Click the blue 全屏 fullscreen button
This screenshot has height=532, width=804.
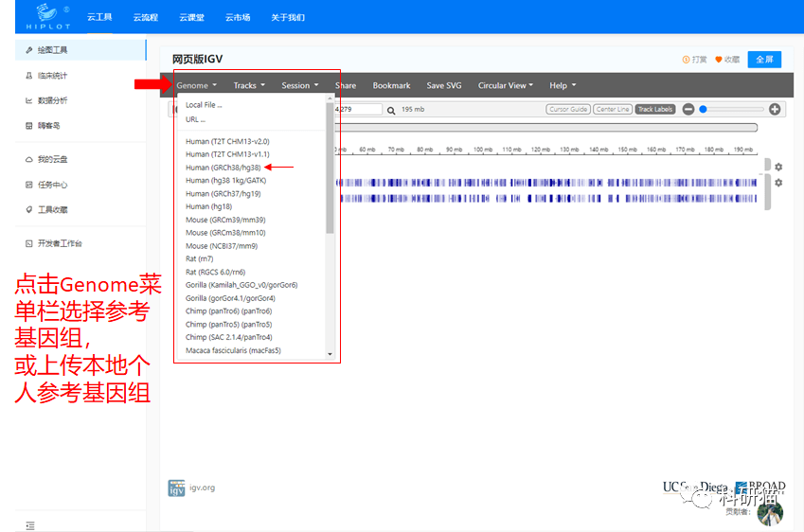pyautogui.click(x=763, y=59)
